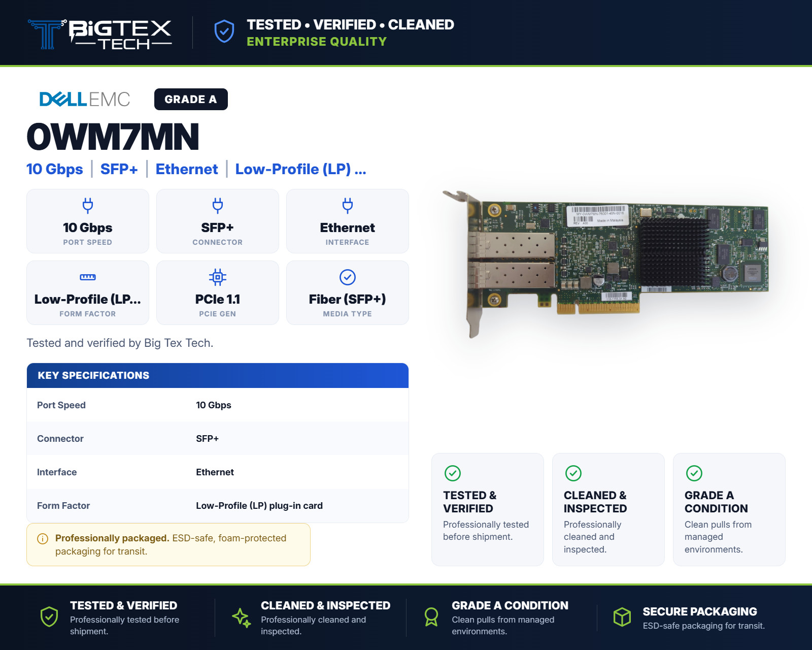Click green check on Tested & Verified card
Image resolution: width=812 pixels, height=650 pixels.
[x=453, y=473]
